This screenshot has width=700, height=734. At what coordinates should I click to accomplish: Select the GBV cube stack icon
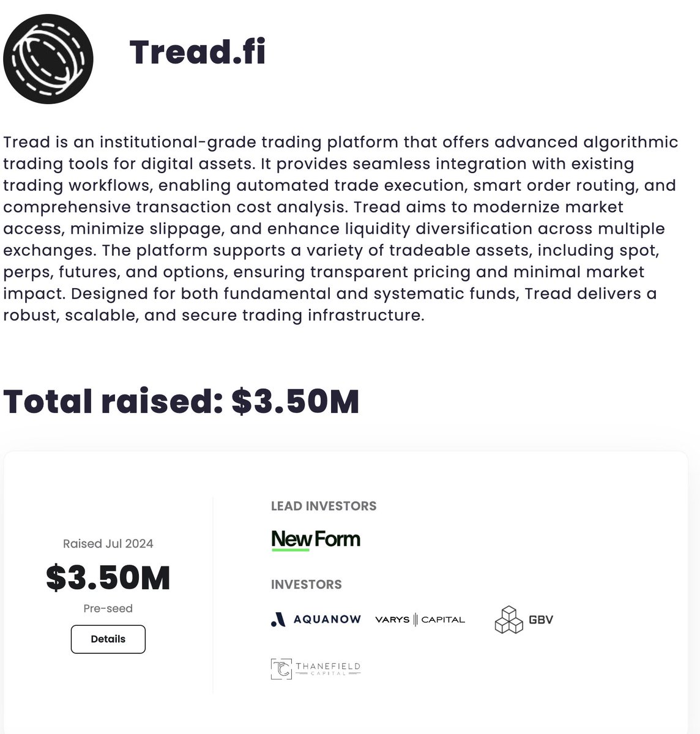pos(509,620)
